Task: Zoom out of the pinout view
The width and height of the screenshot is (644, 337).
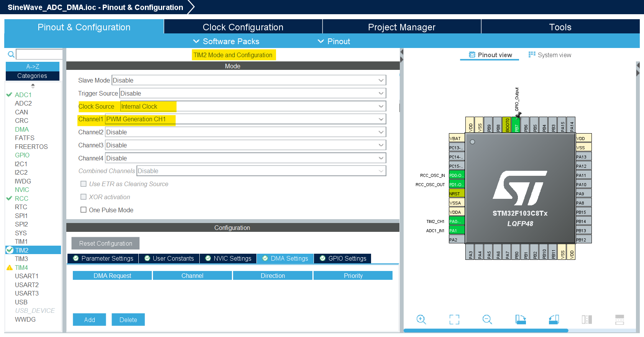Action: pos(487,319)
